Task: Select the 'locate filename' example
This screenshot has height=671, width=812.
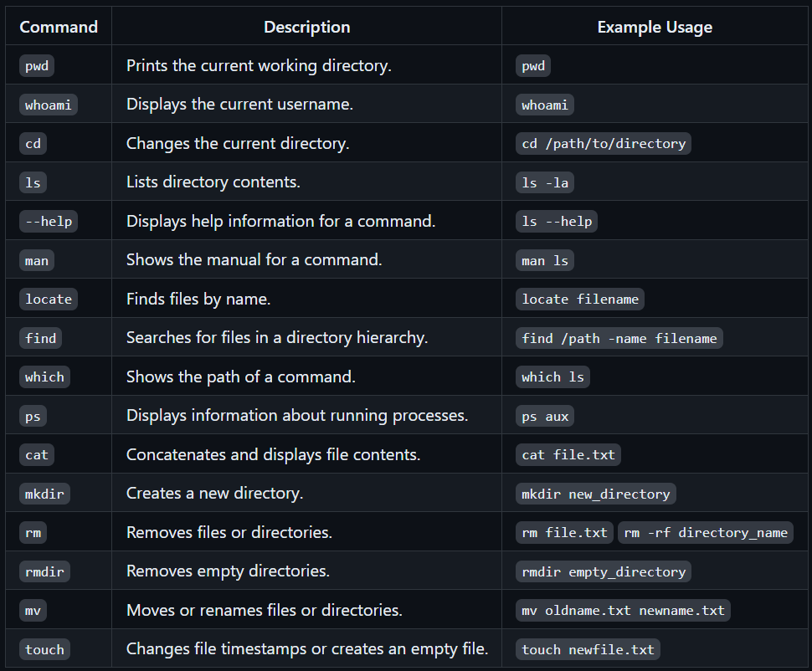Action: click(x=580, y=300)
